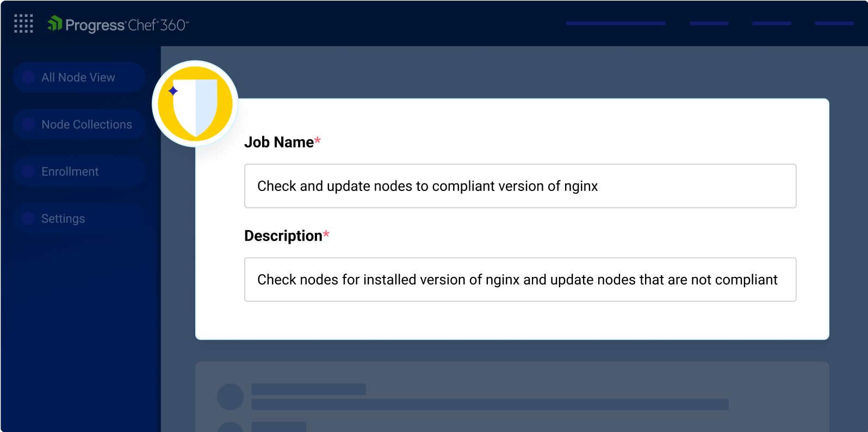The image size is (868, 432).
Task: Click the Progress Chef 360 logo
Action: [118, 24]
